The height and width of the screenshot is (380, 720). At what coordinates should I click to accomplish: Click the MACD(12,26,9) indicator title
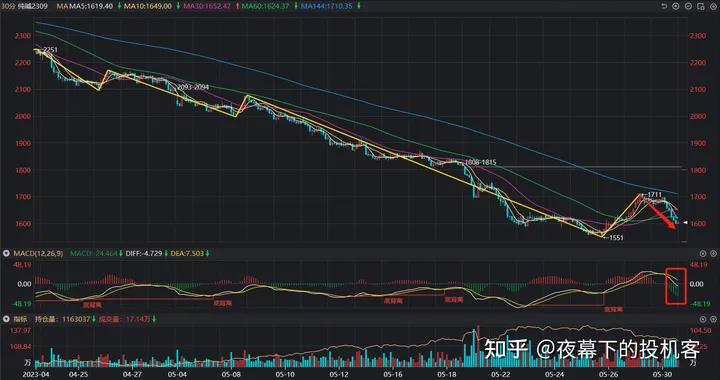[37, 253]
